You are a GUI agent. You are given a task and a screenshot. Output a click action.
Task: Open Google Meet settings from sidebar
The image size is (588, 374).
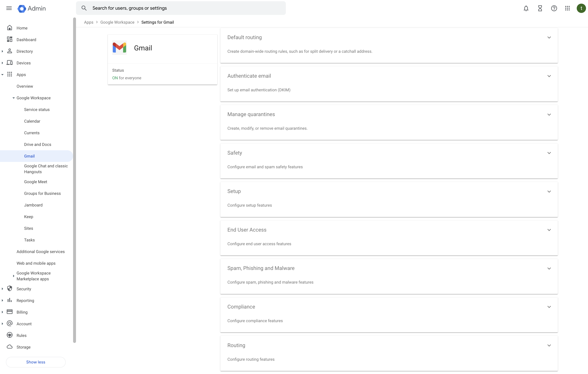click(35, 182)
